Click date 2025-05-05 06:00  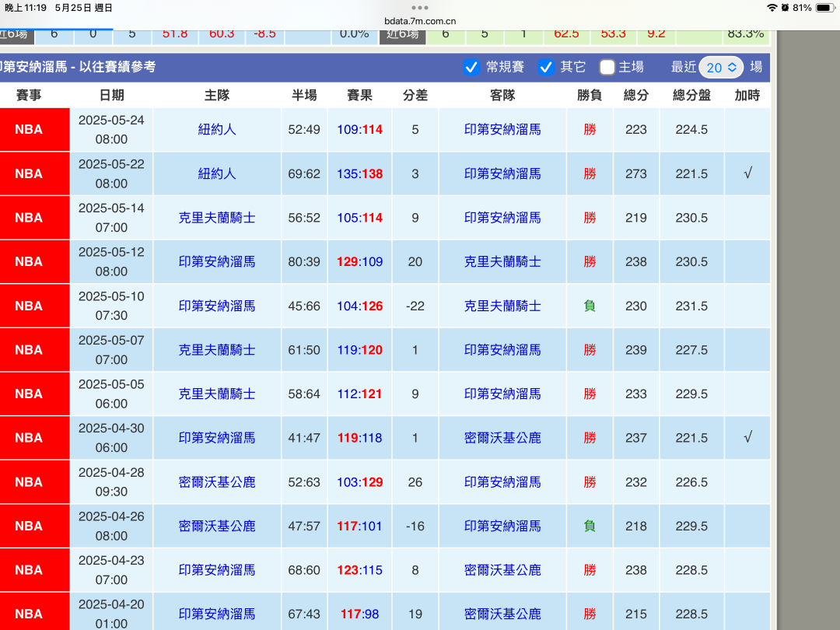point(111,394)
